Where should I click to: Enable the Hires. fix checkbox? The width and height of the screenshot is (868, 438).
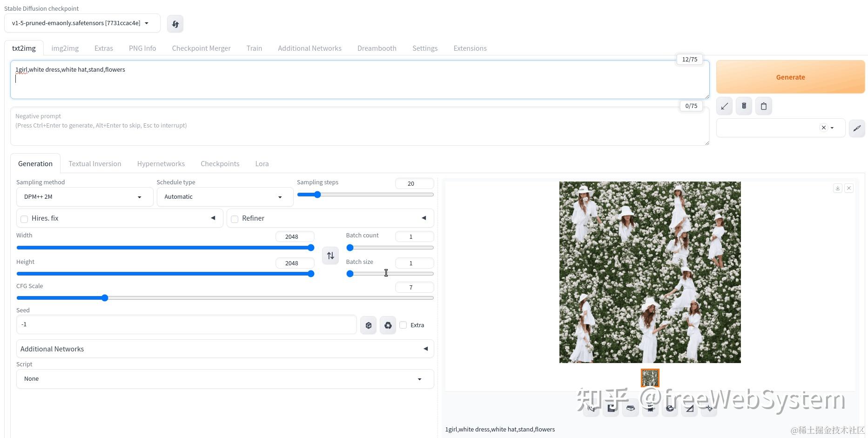[x=24, y=219]
